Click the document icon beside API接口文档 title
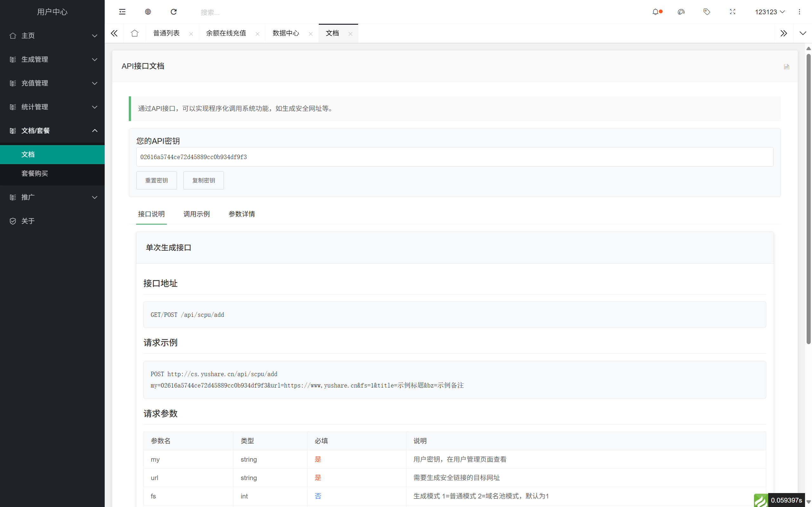 point(786,67)
